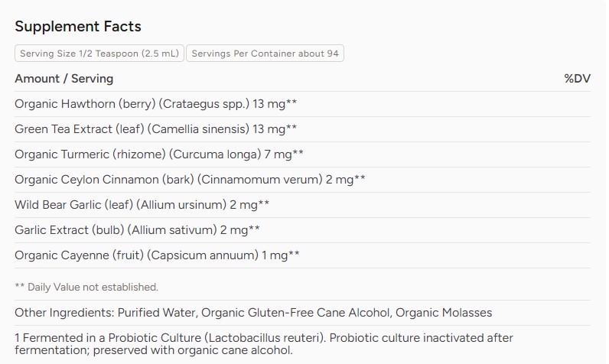Click the Organic Molasses ingredient text
This screenshot has width=609, height=364.
coord(444,313)
